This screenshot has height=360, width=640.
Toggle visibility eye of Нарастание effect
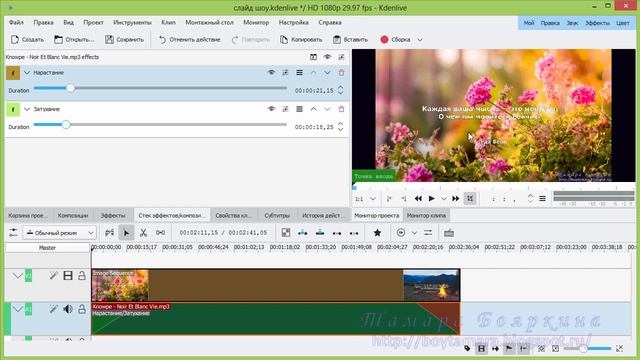coord(271,73)
